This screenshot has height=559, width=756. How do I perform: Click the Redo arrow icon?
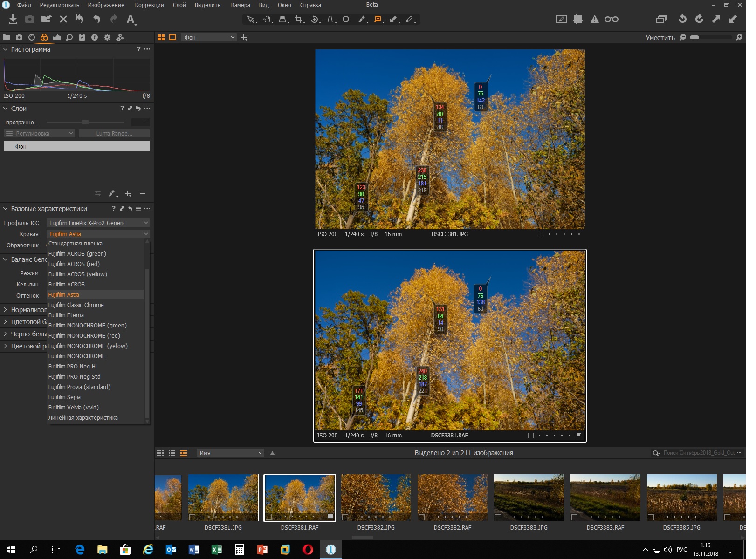coord(114,19)
